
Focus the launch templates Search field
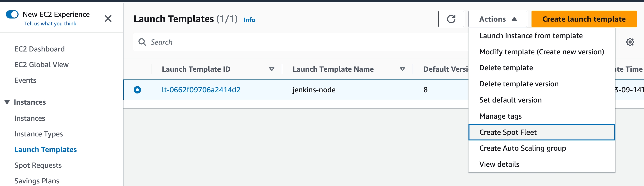pos(300,42)
